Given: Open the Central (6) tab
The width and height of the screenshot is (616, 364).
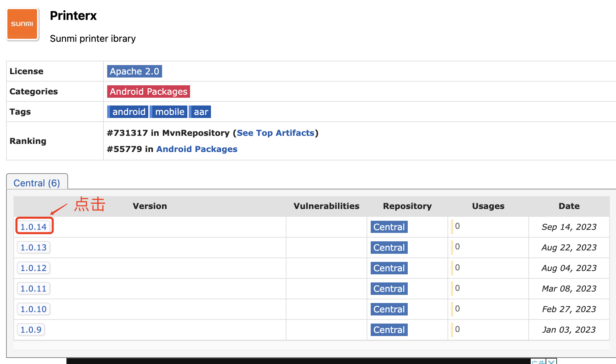Looking at the screenshot, I should tap(37, 183).
